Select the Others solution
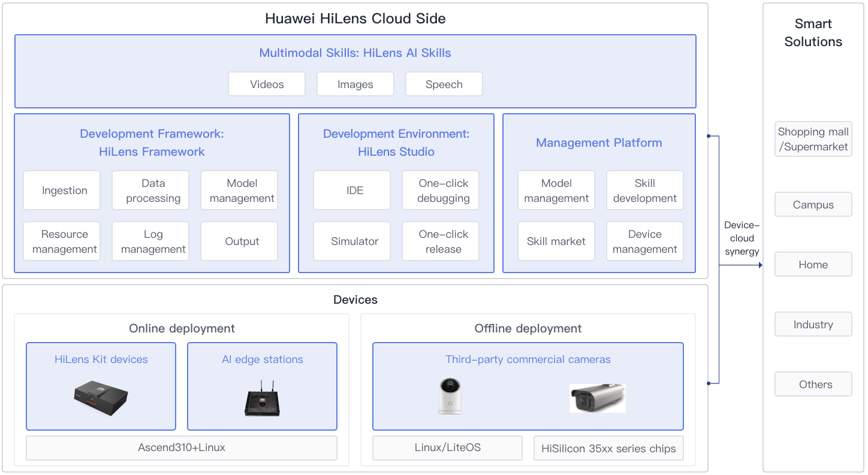Viewport: 868px width, 475px height. pos(813,384)
